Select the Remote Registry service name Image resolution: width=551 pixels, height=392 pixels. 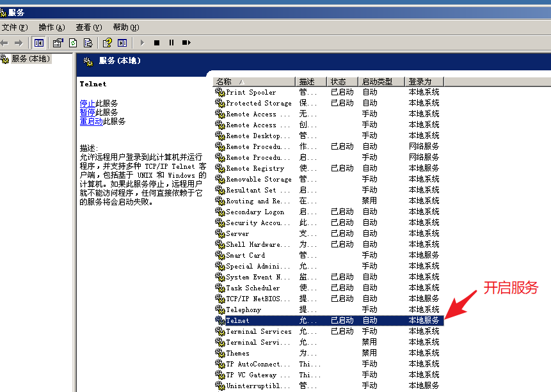pos(255,169)
